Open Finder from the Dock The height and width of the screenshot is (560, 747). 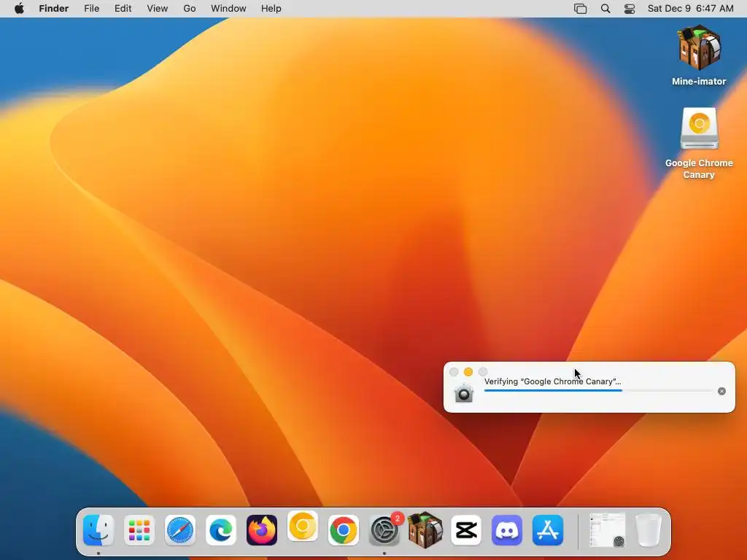98,530
